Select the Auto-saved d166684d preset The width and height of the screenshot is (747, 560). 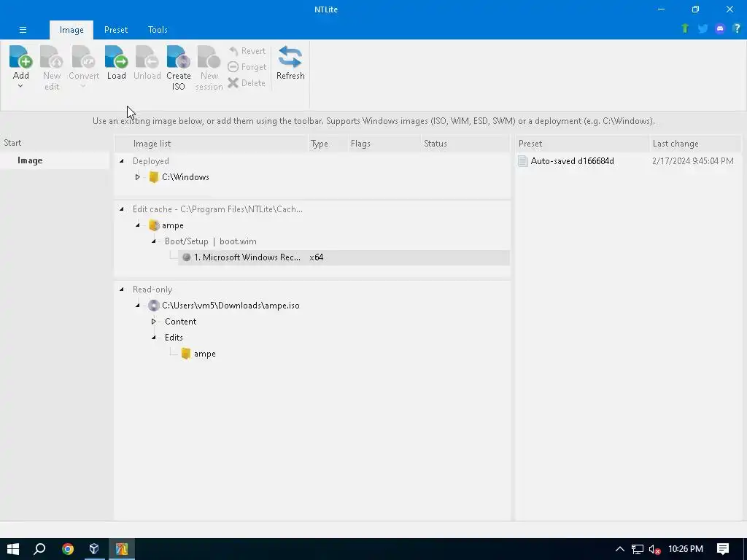(572, 161)
